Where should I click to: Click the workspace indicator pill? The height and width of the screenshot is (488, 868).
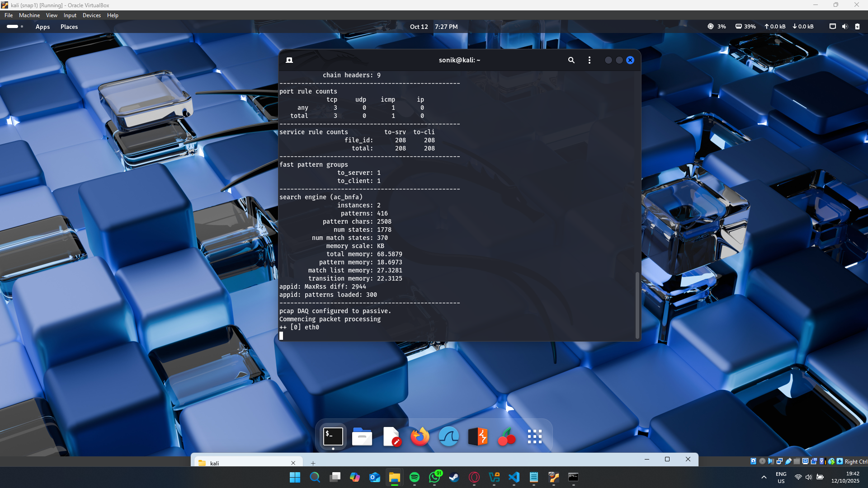pyautogui.click(x=15, y=27)
